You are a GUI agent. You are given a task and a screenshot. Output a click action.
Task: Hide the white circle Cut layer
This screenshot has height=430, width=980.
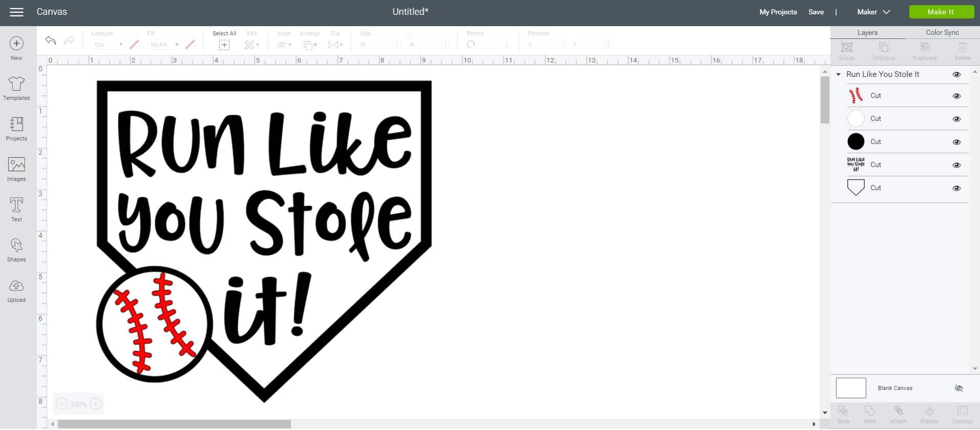coord(956,119)
